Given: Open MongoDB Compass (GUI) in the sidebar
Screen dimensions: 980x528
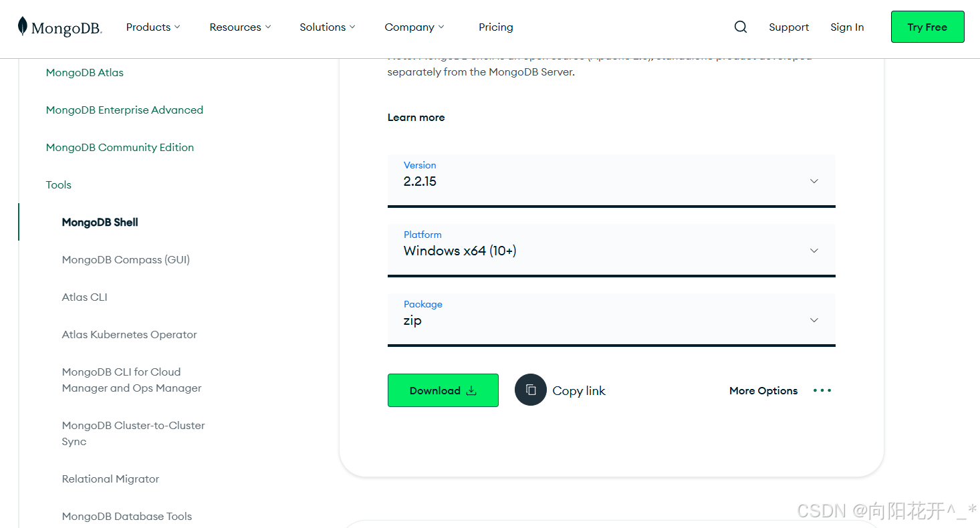Looking at the screenshot, I should [126, 259].
